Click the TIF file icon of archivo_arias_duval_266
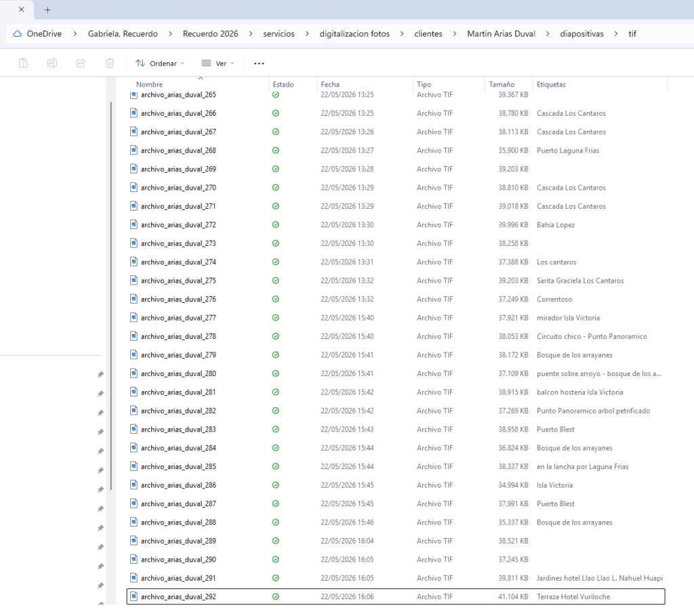 click(x=134, y=113)
